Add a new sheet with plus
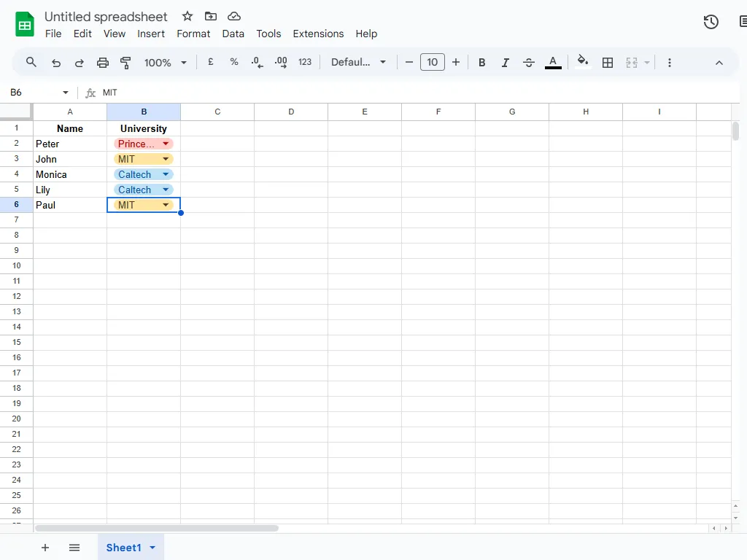This screenshot has height=560, width=747. pos(45,548)
